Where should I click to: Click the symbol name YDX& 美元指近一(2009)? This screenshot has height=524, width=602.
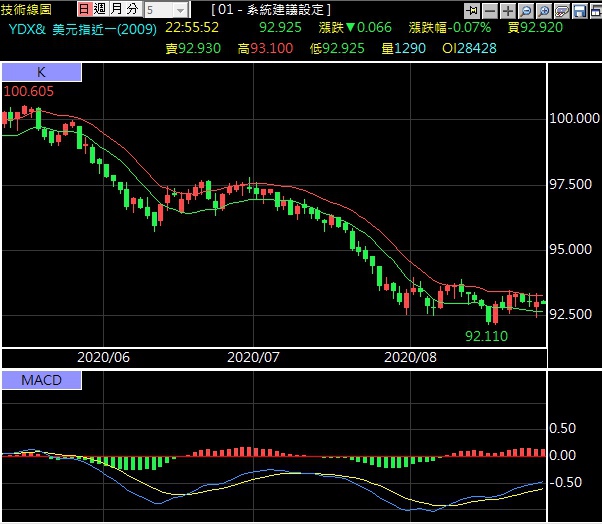(x=83, y=29)
